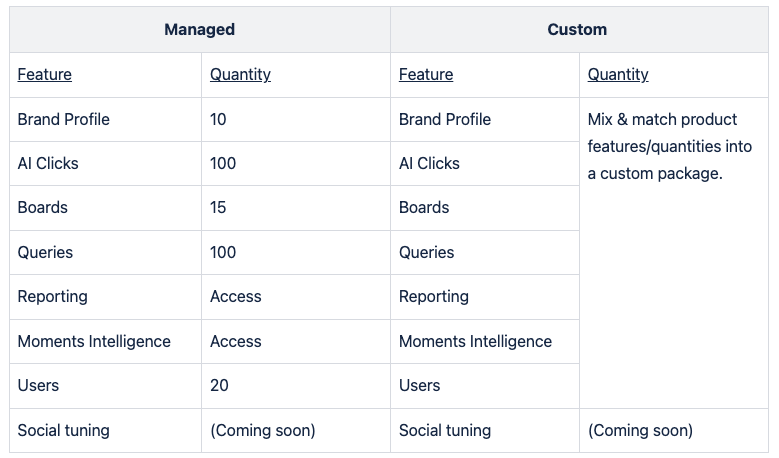The height and width of the screenshot is (458, 779).
Task: Select the Users quantity value 20
Action: tap(219, 385)
